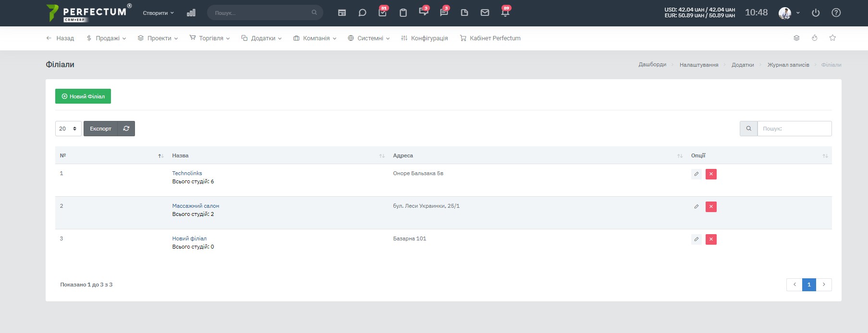Open notifications bell with 89 badge
868x333 pixels.
click(505, 12)
